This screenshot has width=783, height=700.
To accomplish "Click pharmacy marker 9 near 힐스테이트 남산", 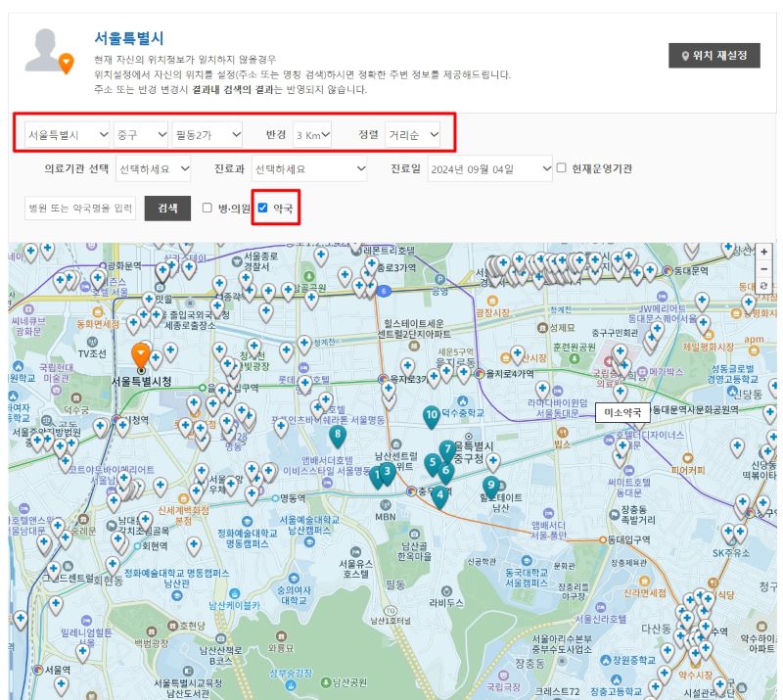I will click(491, 483).
